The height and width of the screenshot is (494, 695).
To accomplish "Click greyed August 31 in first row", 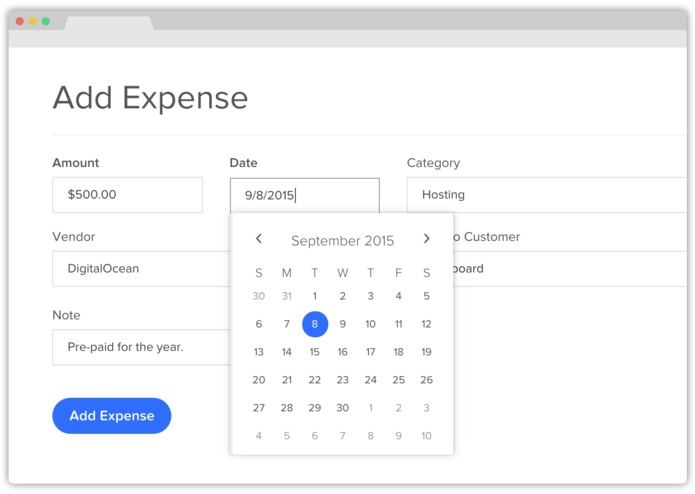I will tap(287, 296).
